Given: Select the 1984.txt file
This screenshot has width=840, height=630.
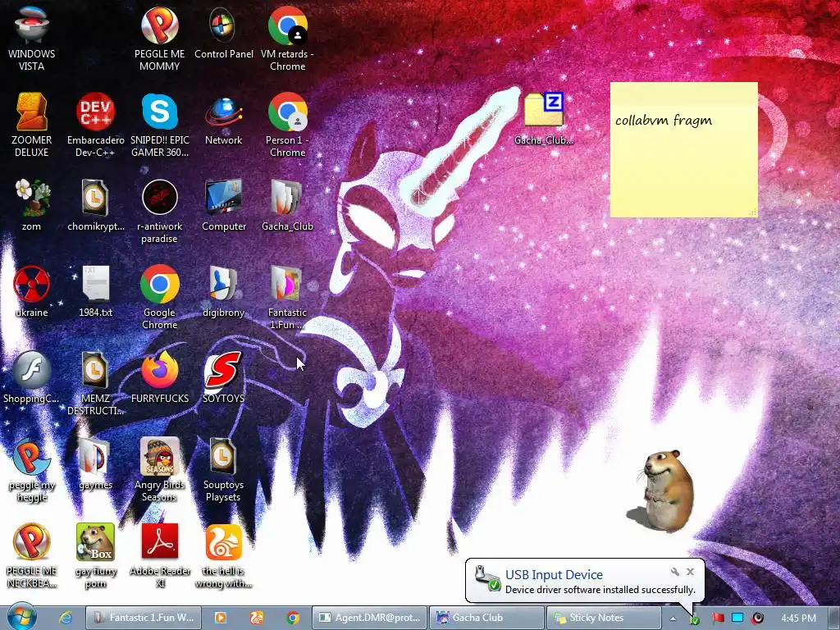Looking at the screenshot, I should tap(96, 291).
